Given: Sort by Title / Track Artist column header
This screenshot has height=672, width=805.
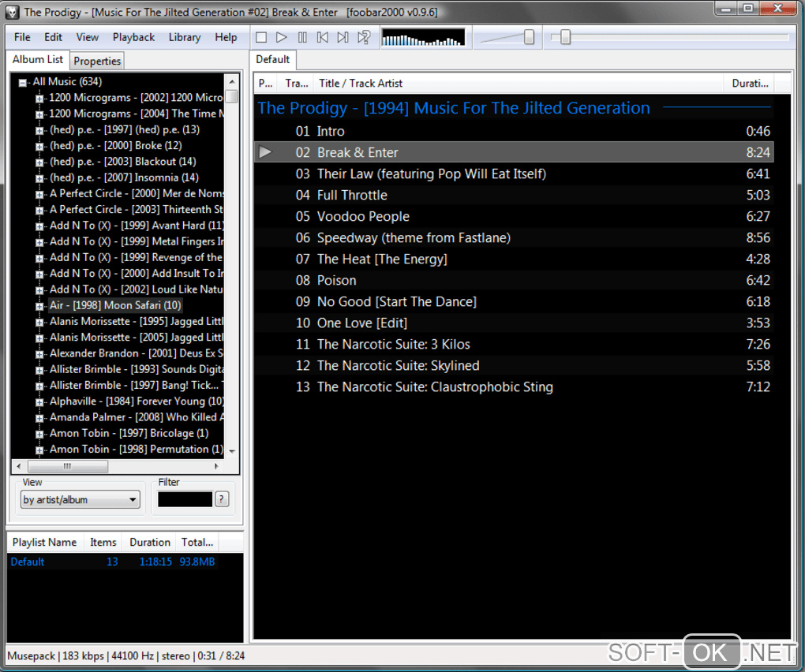Looking at the screenshot, I should tap(519, 83).
